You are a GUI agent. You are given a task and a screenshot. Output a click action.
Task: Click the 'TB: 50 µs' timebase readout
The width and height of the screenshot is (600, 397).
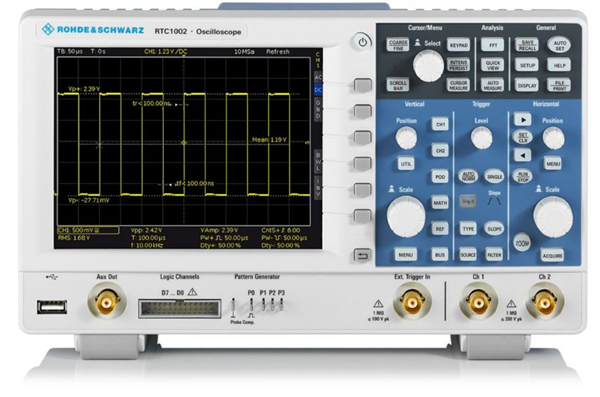click(x=70, y=51)
